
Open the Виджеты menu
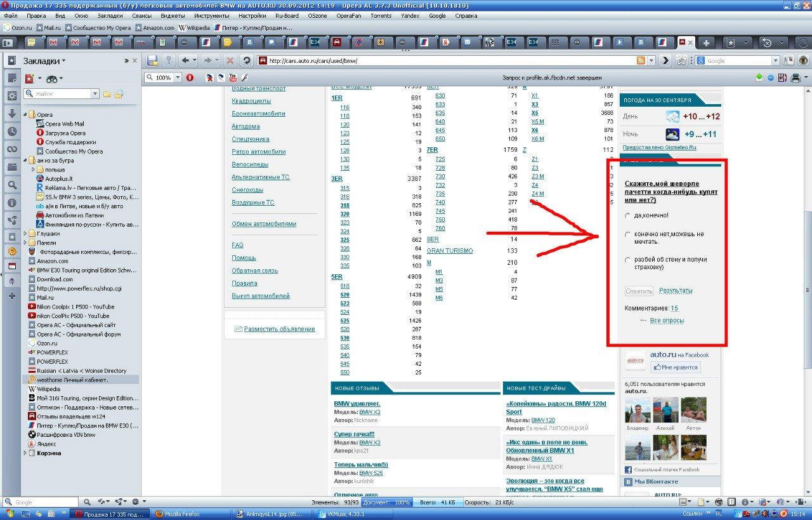173,15
